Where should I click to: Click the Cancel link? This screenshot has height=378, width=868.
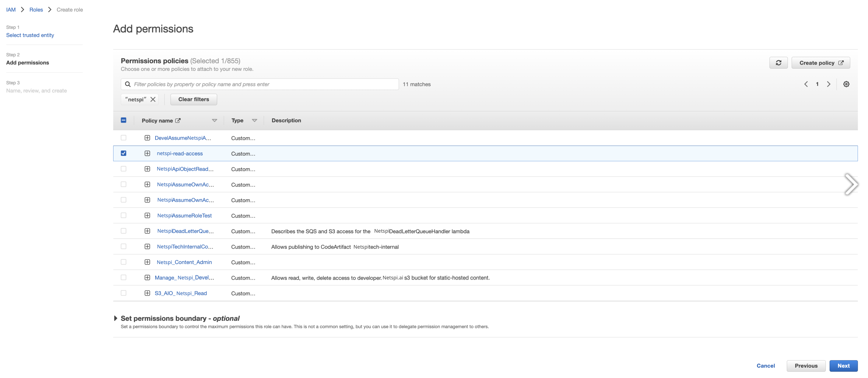tap(765, 366)
